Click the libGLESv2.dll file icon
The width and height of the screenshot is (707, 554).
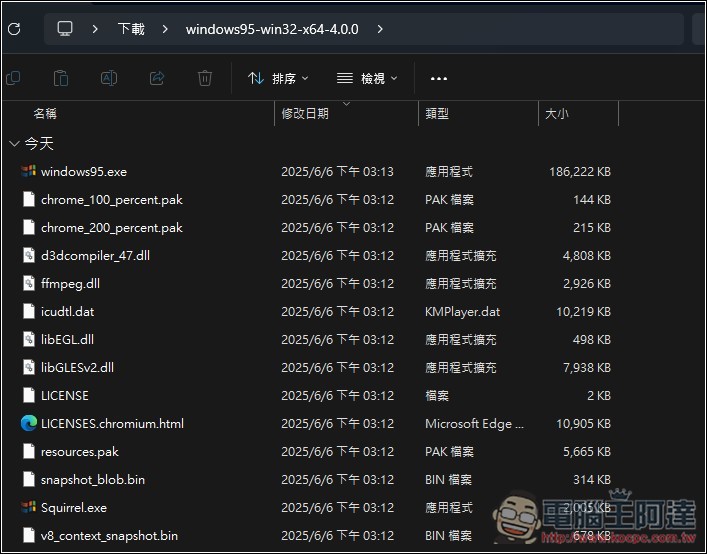(x=29, y=367)
